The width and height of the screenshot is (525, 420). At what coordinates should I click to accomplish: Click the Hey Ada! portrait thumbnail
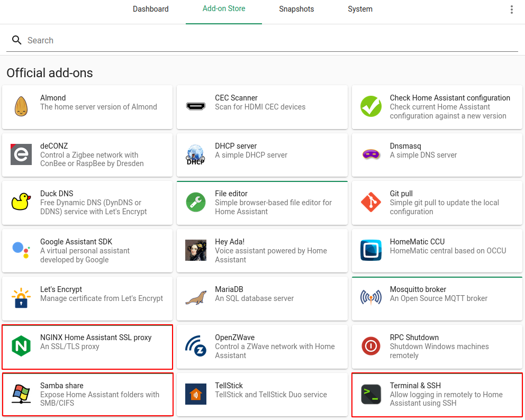(195, 250)
